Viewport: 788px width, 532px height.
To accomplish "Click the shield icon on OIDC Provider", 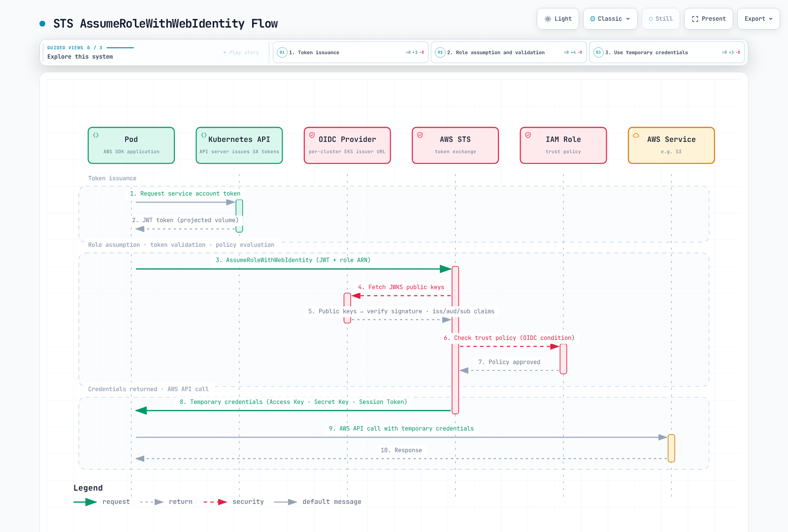I will pos(312,135).
